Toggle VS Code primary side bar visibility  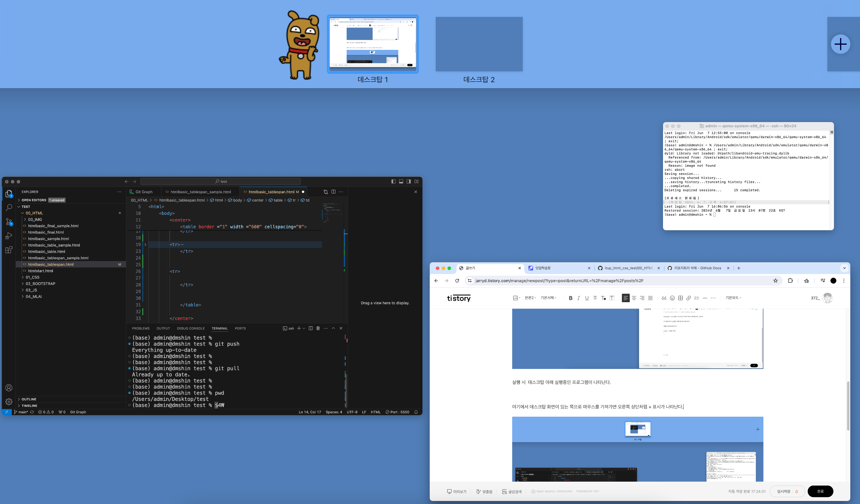click(x=393, y=182)
